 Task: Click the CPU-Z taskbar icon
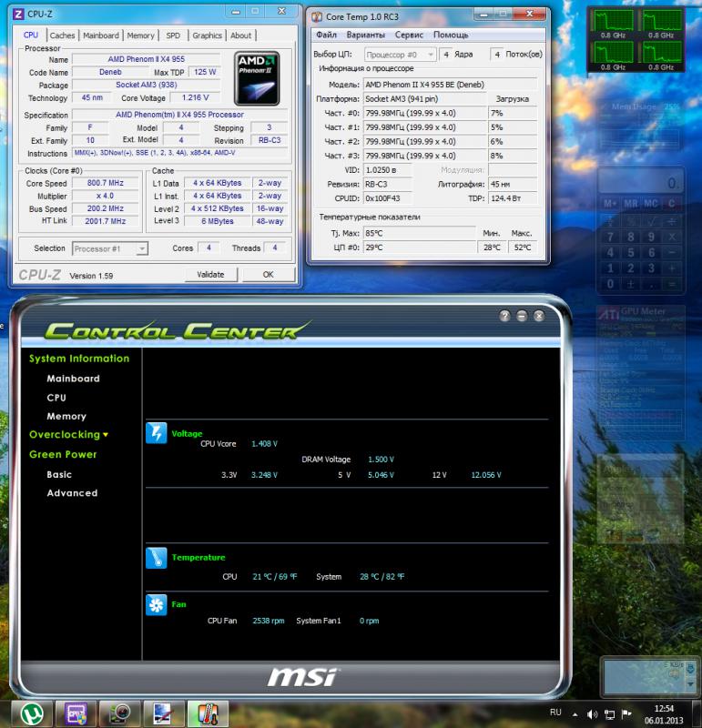(75, 712)
